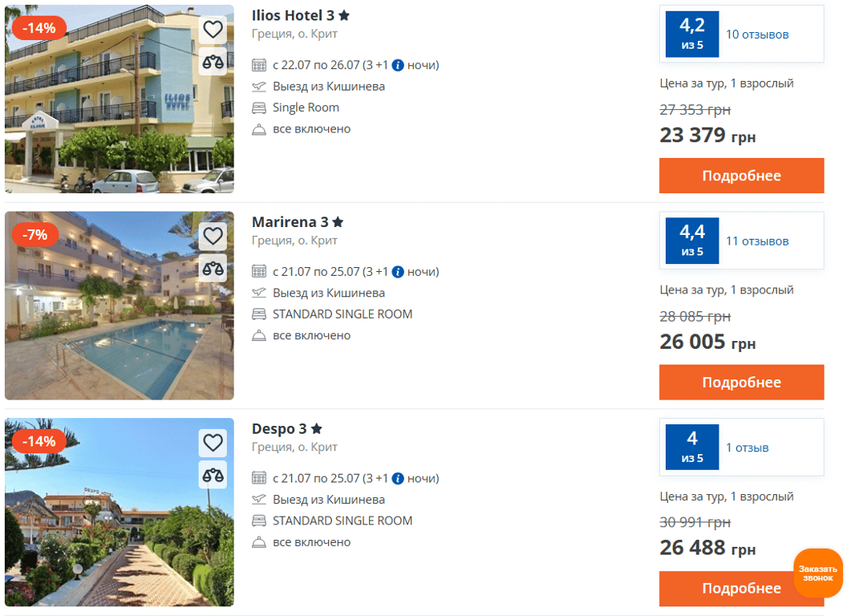Open the 10 отзывов reviews link

(x=757, y=34)
